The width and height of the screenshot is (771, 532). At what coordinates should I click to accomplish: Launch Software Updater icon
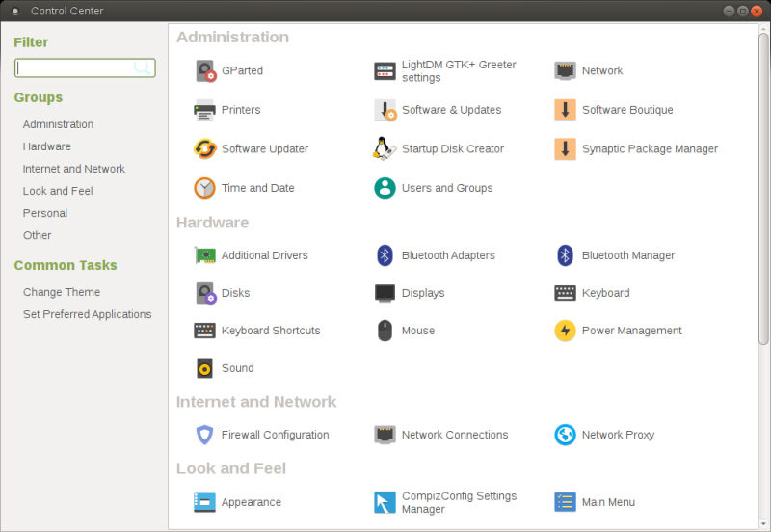tap(205, 149)
